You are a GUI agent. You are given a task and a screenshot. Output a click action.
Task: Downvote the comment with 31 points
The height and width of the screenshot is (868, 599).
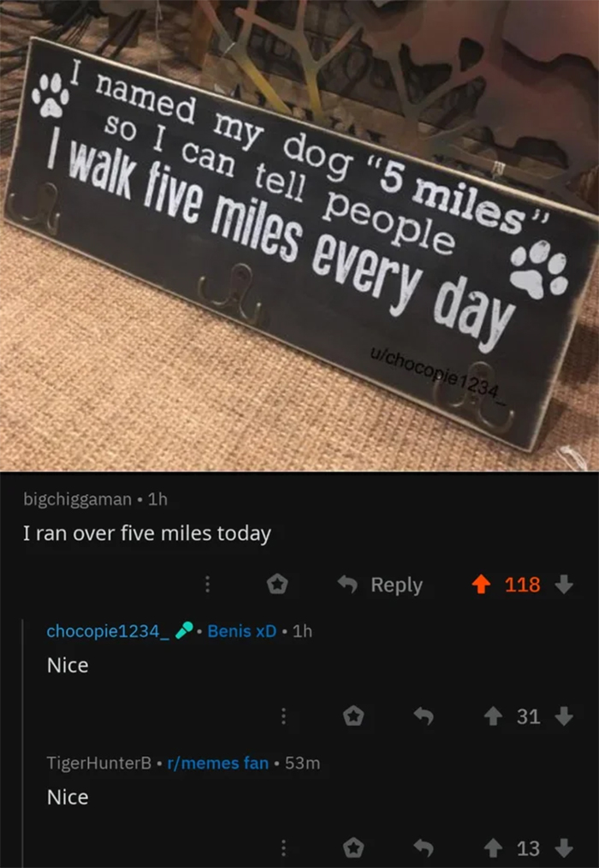coord(564,716)
